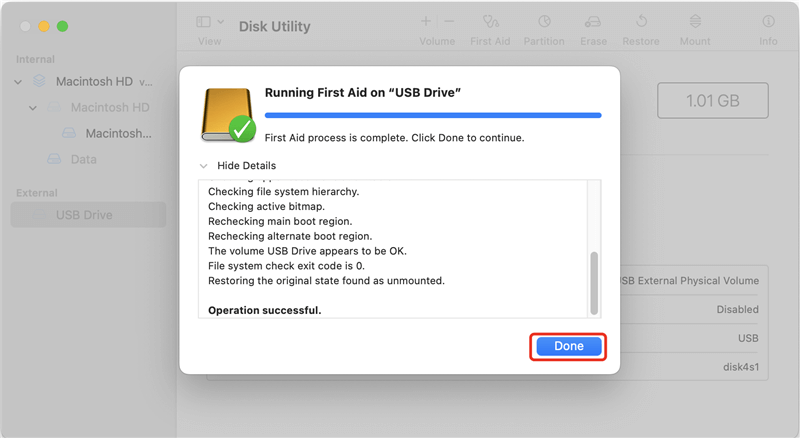Open the View sidebar dropdown
The width and height of the screenshot is (800, 438).
point(210,22)
